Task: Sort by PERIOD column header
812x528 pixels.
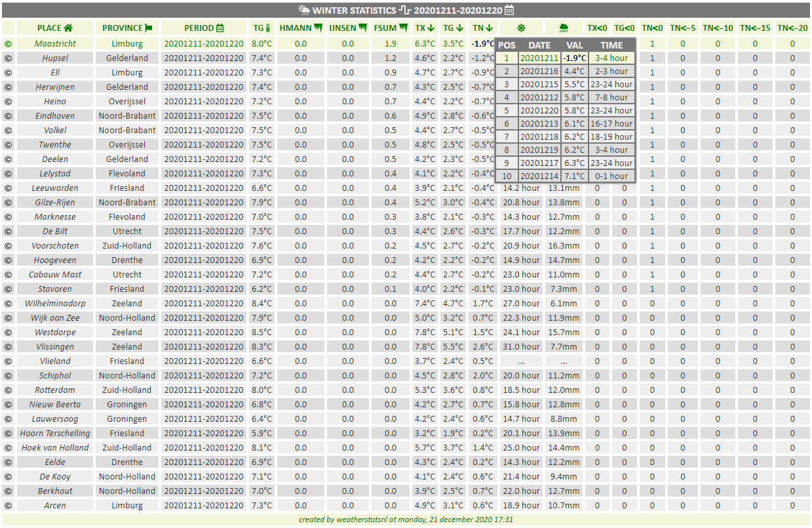Action: (x=204, y=28)
